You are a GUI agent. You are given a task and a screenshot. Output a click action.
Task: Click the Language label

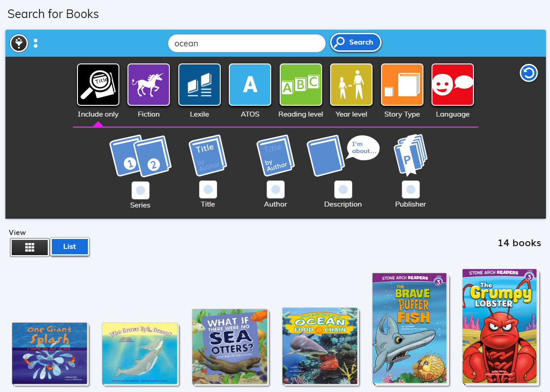pyautogui.click(x=453, y=114)
